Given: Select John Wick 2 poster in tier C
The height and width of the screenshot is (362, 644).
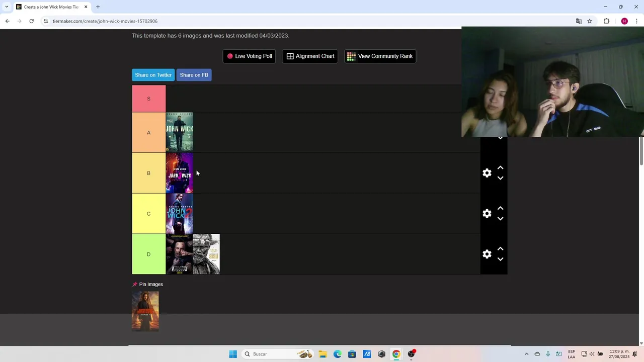Looking at the screenshot, I should 179,214.
